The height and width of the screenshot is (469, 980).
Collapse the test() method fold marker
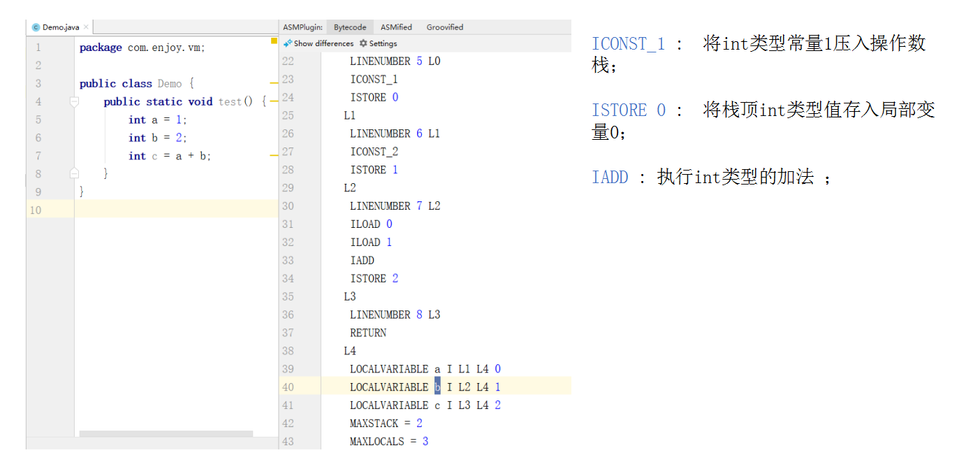pyautogui.click(x=74, y=102)
